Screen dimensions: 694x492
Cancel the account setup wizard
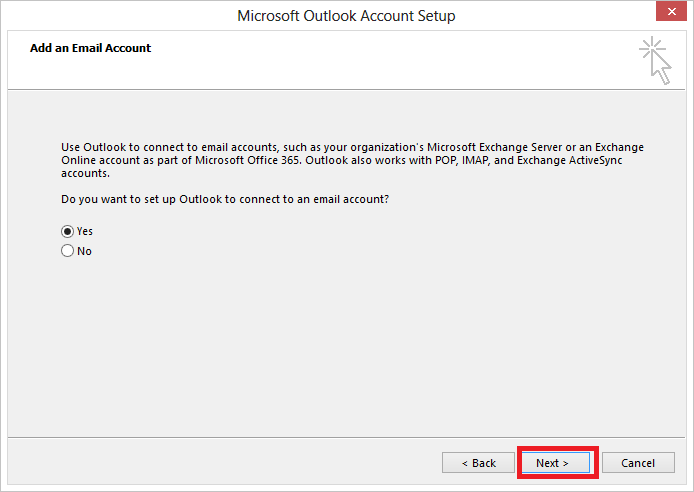click(638, 463)
